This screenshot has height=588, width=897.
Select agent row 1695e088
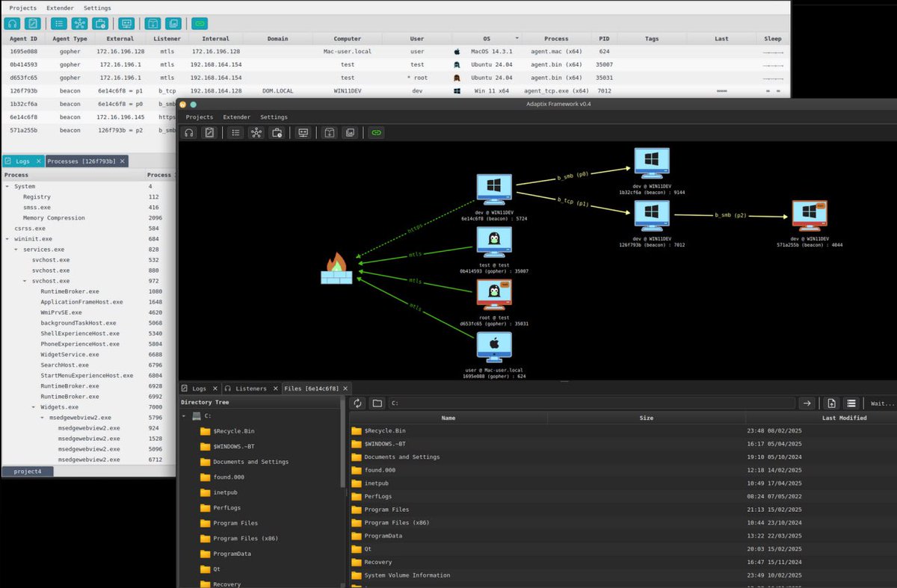tap(395, 52)
